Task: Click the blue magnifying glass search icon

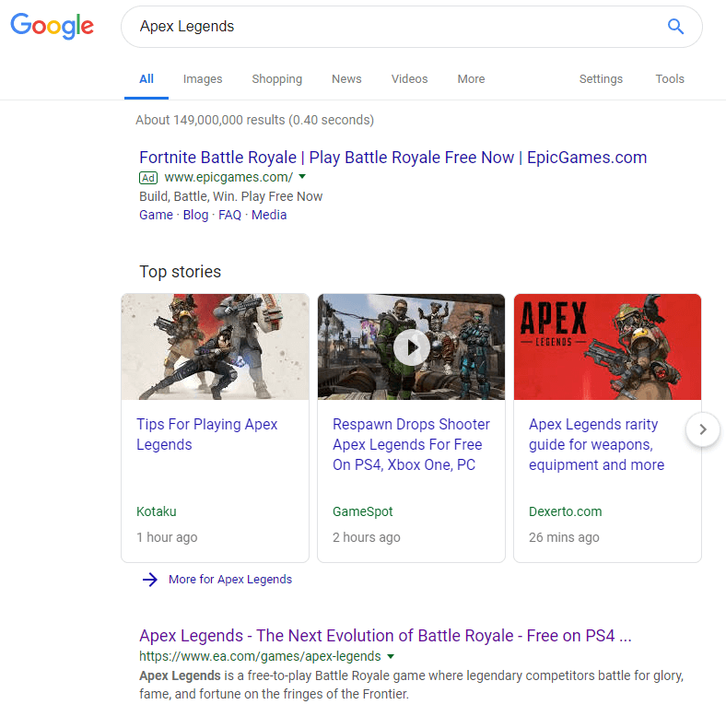Action: pyautogui.click(x=675, y=27)
